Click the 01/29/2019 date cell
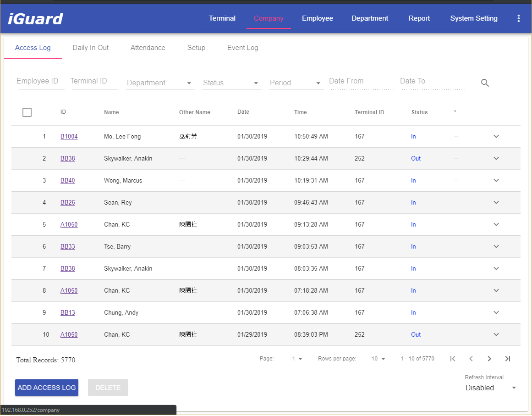 coord(252,335)
